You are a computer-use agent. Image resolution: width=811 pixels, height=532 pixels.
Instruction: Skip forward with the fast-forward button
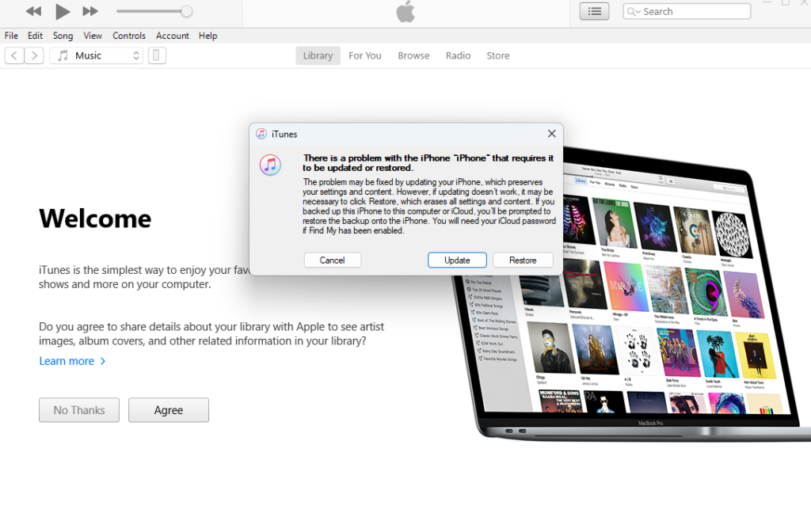pos(90,11)
